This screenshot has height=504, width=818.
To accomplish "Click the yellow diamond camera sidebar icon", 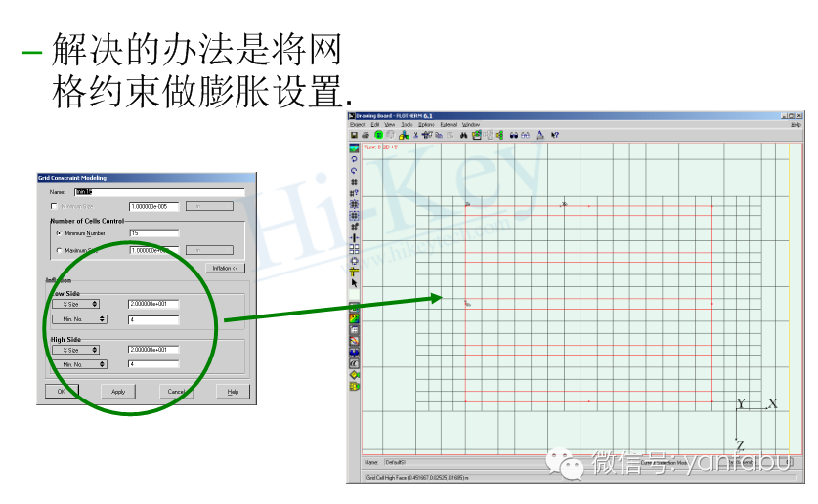I will pos(354,375).
